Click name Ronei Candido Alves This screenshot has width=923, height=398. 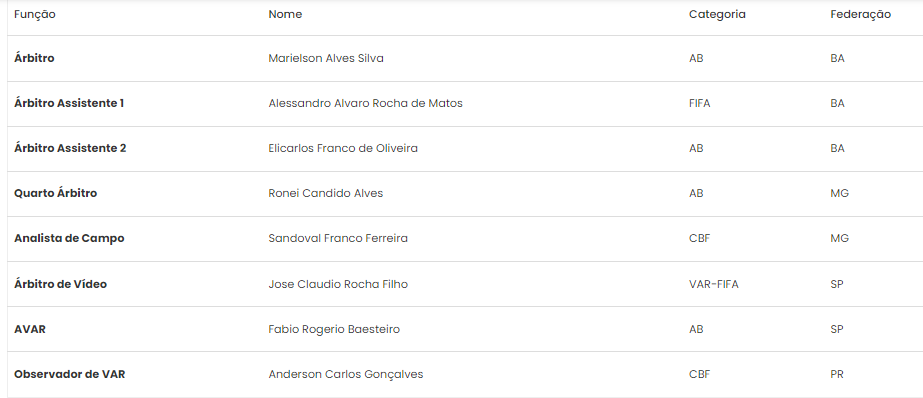[326, 193]
